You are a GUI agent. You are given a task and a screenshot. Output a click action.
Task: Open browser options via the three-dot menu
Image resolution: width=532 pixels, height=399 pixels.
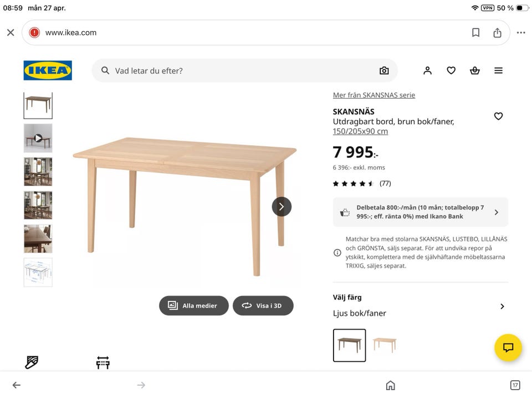(x=520, y=32)
